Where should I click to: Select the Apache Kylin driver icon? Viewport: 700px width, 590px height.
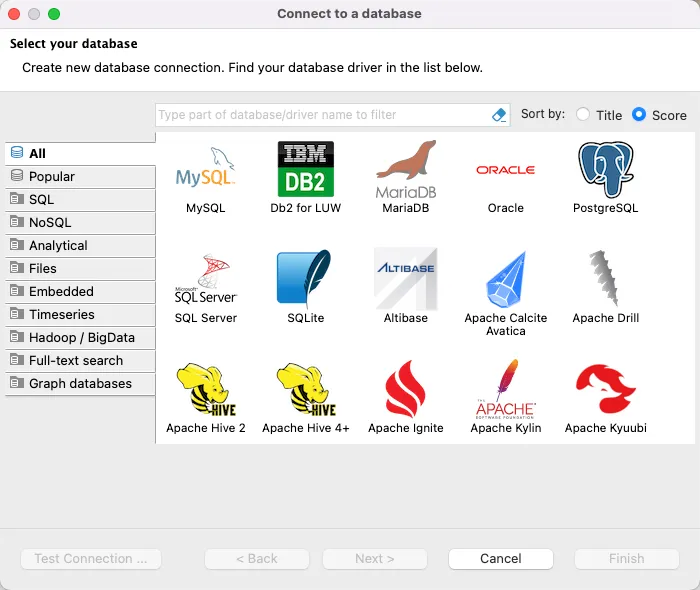pos(506,389)
